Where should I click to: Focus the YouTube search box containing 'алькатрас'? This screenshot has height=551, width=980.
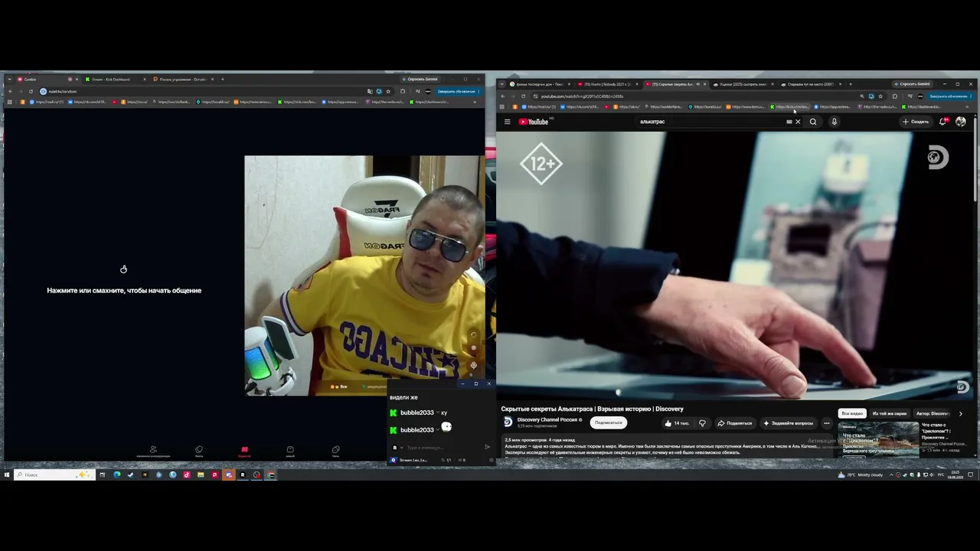712,122
